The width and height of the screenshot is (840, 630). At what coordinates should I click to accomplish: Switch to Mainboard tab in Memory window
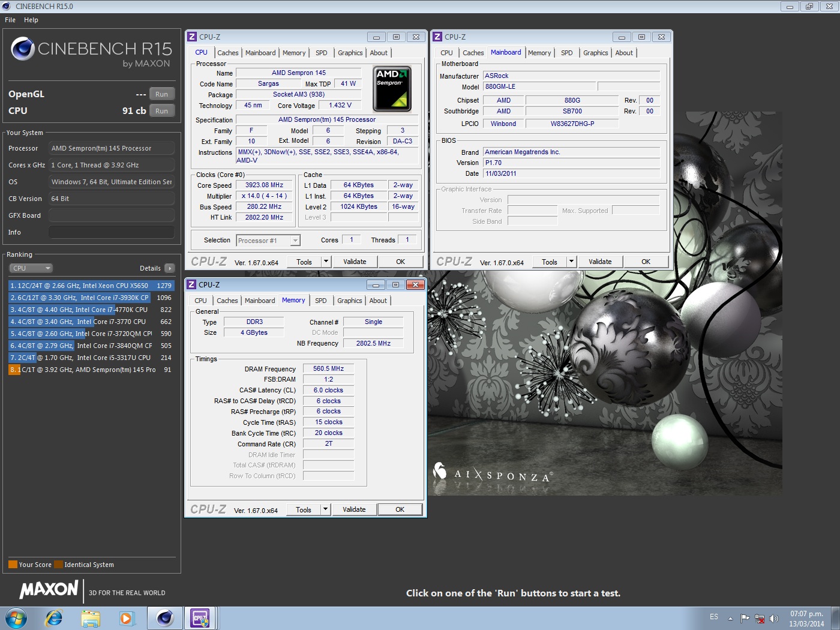coord(260,301)
